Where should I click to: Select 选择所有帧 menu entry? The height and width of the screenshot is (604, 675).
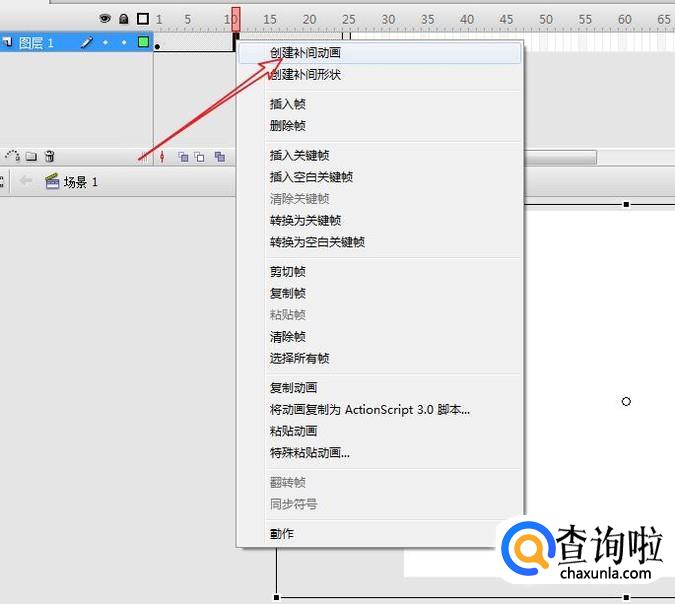point(380,358)
